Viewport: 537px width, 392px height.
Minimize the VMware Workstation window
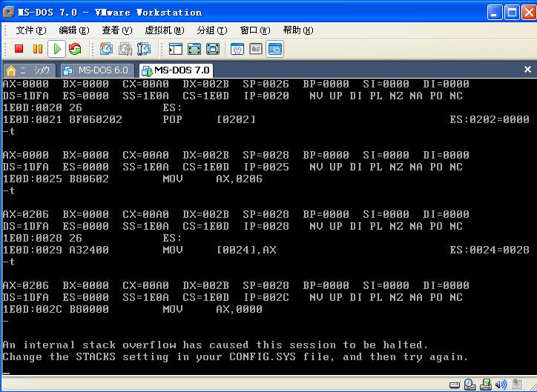[495, 13]
